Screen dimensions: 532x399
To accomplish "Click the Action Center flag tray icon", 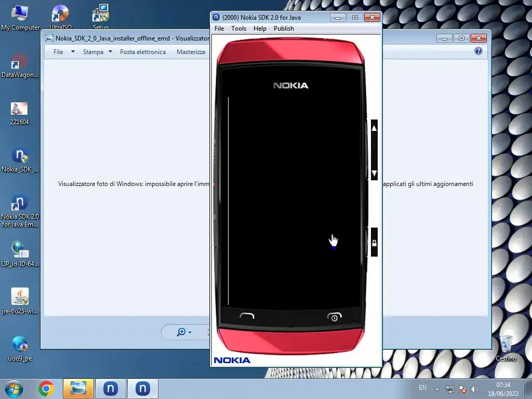I will (462, 389).
